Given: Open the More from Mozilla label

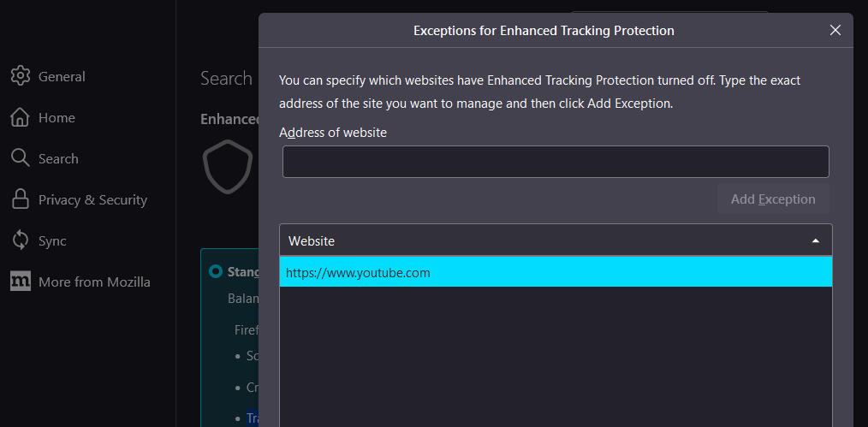Looking at the screenshot, I should click(94, 282).
